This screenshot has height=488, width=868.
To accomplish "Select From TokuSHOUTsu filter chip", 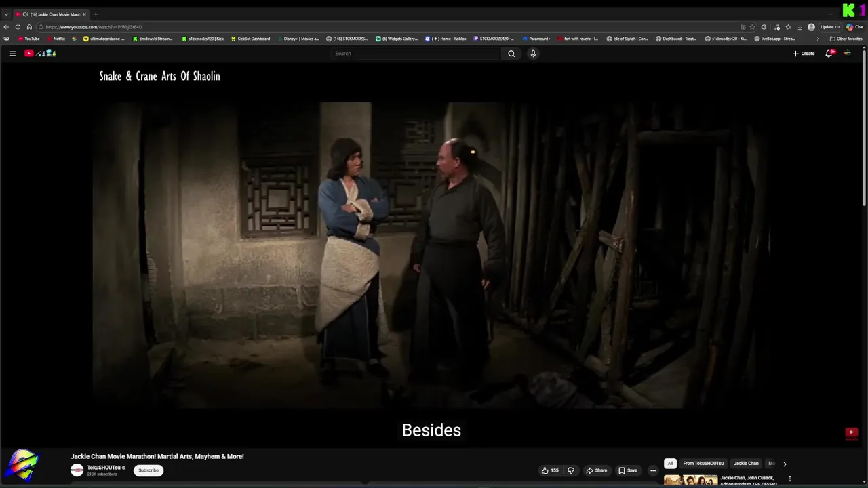I will (x=703, y=464).
